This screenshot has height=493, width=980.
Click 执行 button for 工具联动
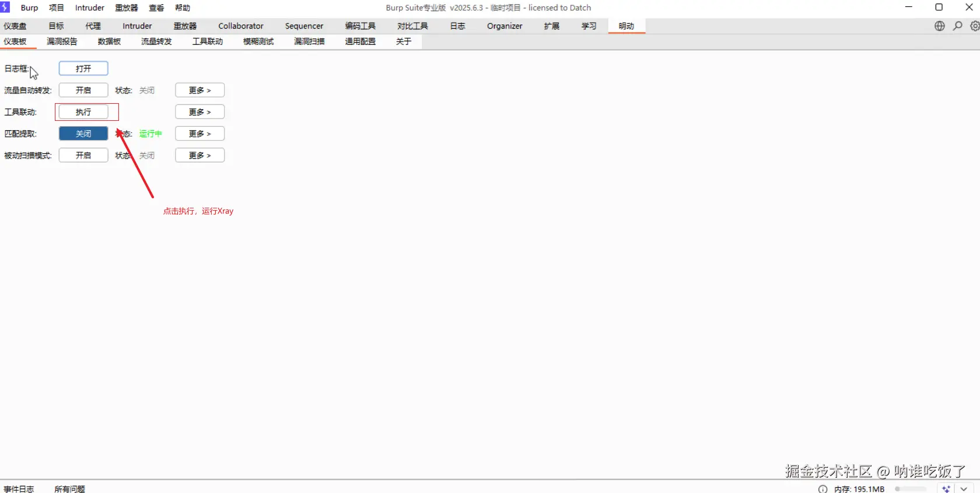pyautogui.click(x=83, y=112)
